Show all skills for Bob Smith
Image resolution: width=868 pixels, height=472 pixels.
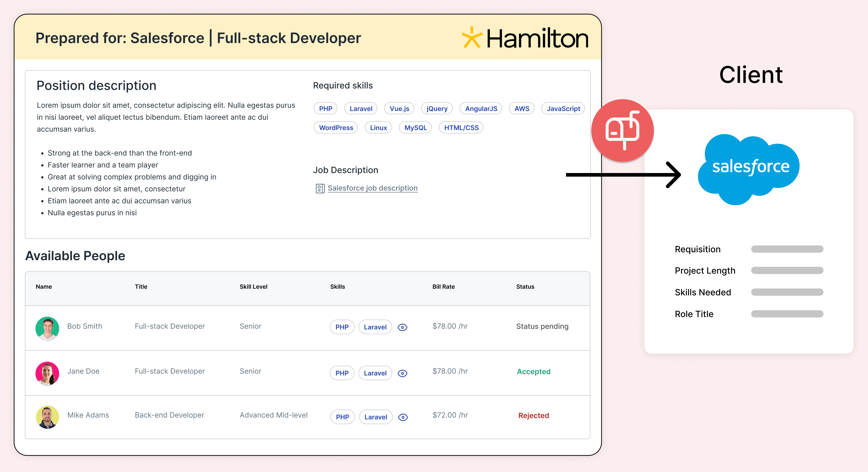click(403, 327)
